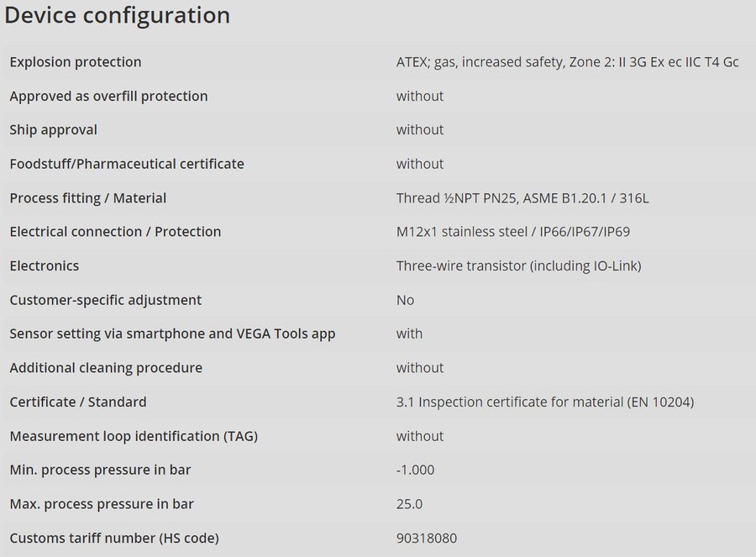This screenshot has height=557, width=756.
Task: Click the Foodstuff/Pharmaceutical certificate label
Action: pos(127,164)
